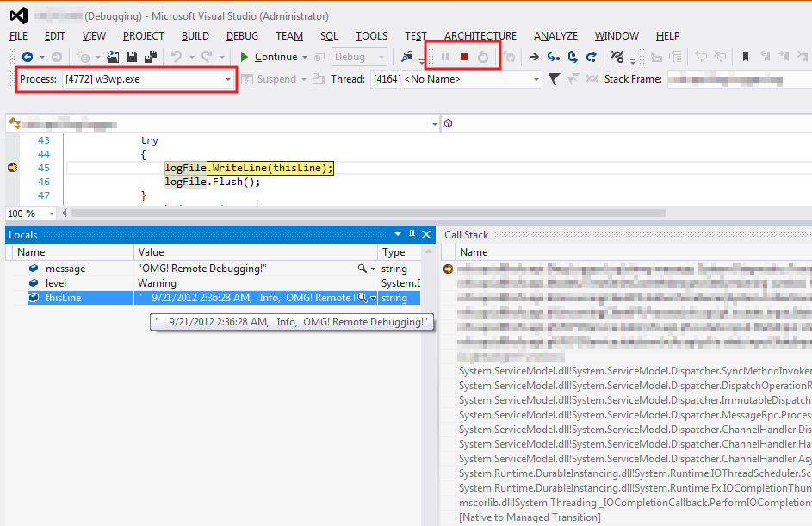Click the Navigate Backward arrow icon
Viewport: 812px width, 526px height.
click(x=27, y=57)
